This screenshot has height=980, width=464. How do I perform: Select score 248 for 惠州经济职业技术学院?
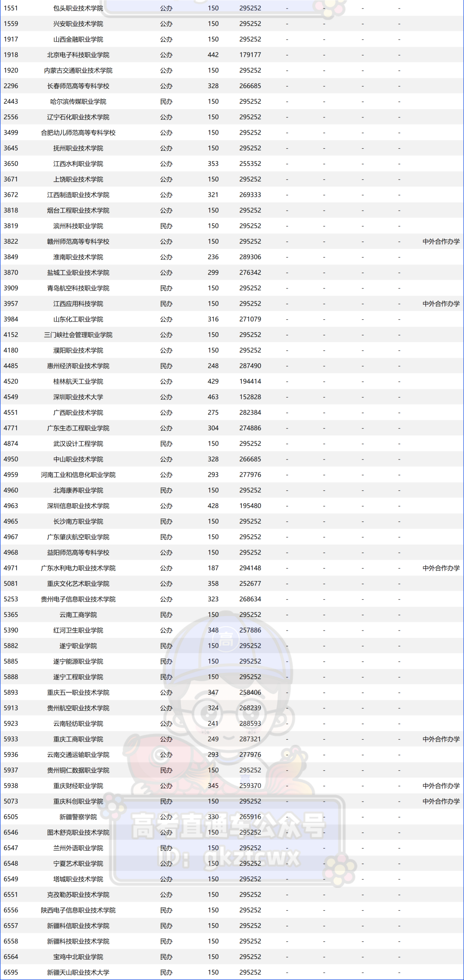coord(213,366)
